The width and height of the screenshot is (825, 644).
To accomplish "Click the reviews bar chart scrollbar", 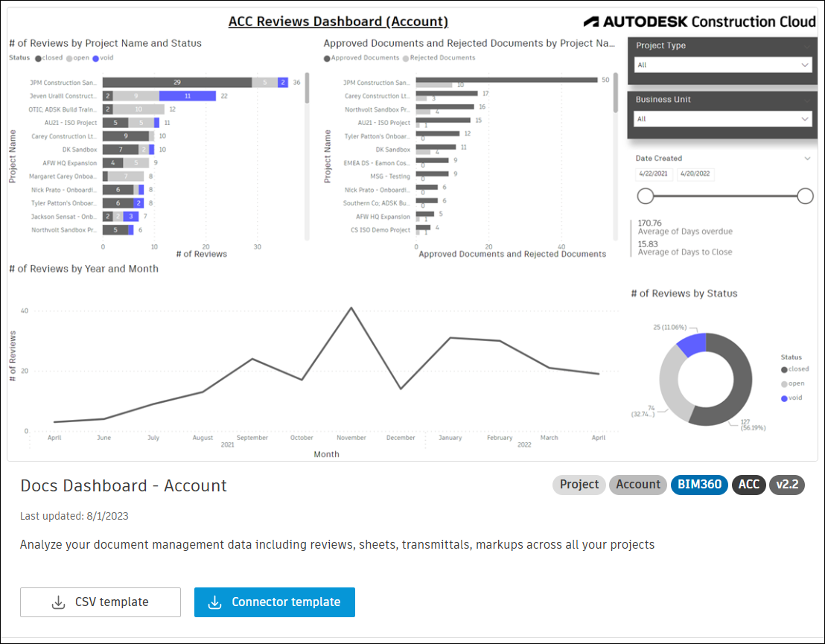I will 308,88.
